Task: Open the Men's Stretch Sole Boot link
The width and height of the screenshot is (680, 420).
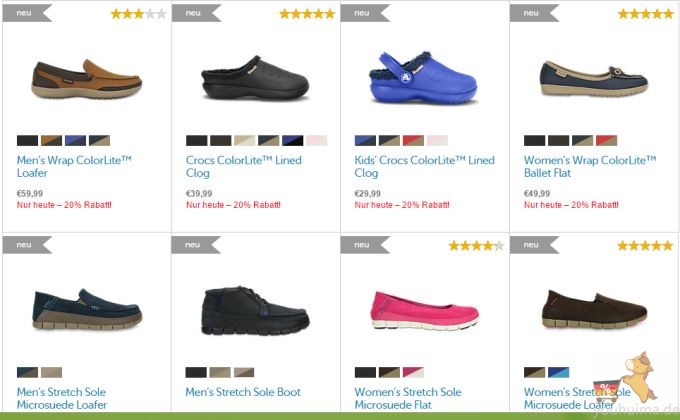Action: coord(245,392)
